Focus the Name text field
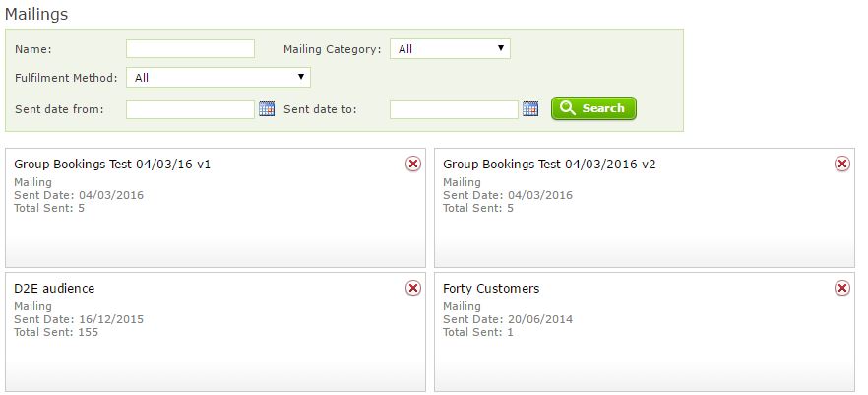868x395 pixels. [191, 48]
